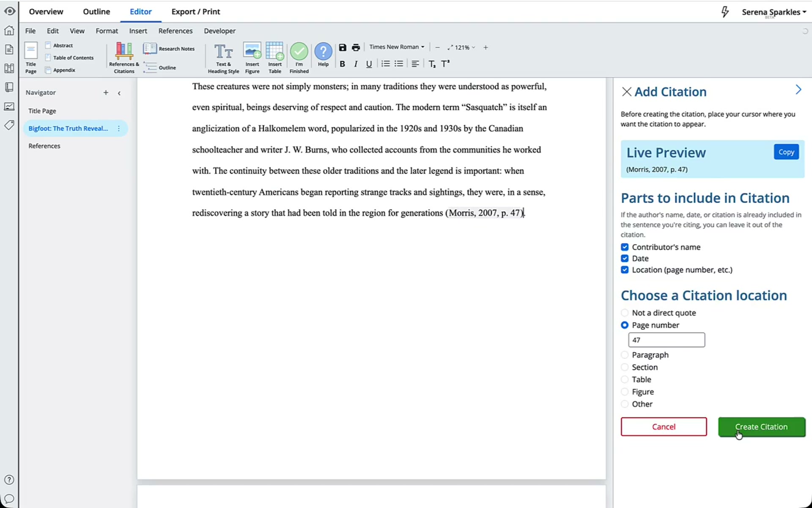This screenshot has width=812, height=508.
Task: Decrease zoom with minus button
Action: (x=437, y=47)
